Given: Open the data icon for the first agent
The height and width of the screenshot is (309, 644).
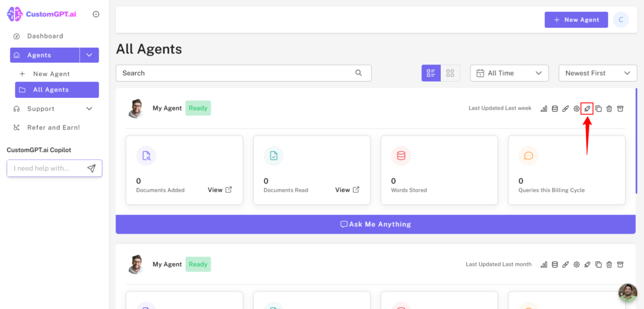Looking at the screenshot, I should [x=555, y=109].
